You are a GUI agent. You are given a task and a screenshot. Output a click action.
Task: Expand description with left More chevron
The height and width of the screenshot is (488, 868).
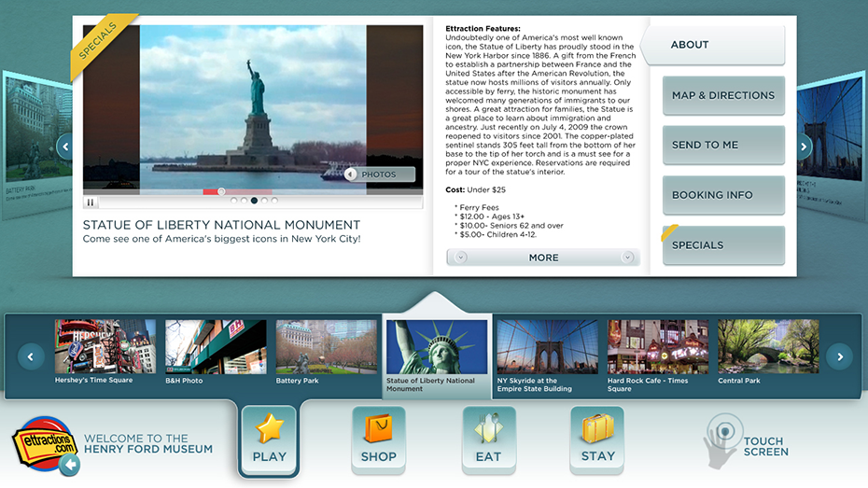(460, 258)
